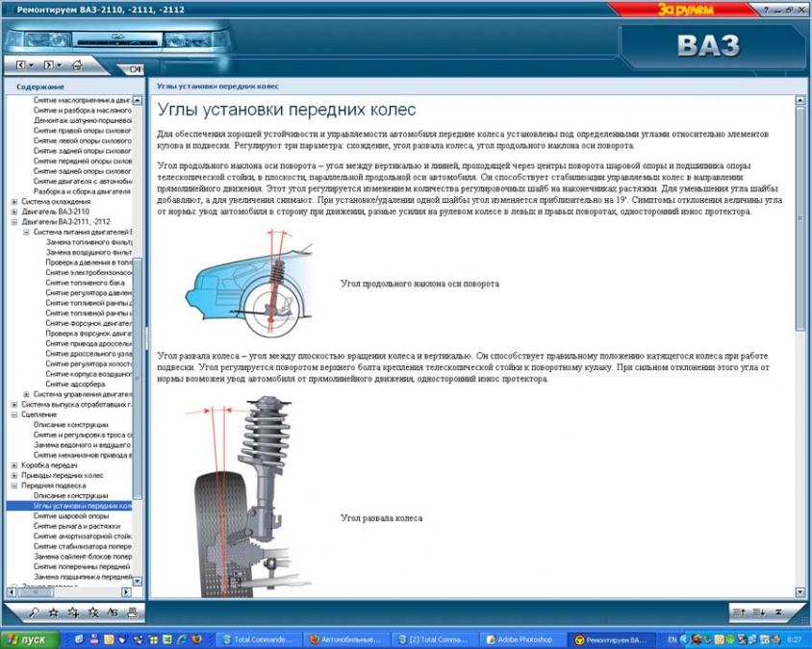This screenshot has height=649, width=812.
Task: Open the Снятие амортизаторной стойки topic
Action: click(83, 537)
